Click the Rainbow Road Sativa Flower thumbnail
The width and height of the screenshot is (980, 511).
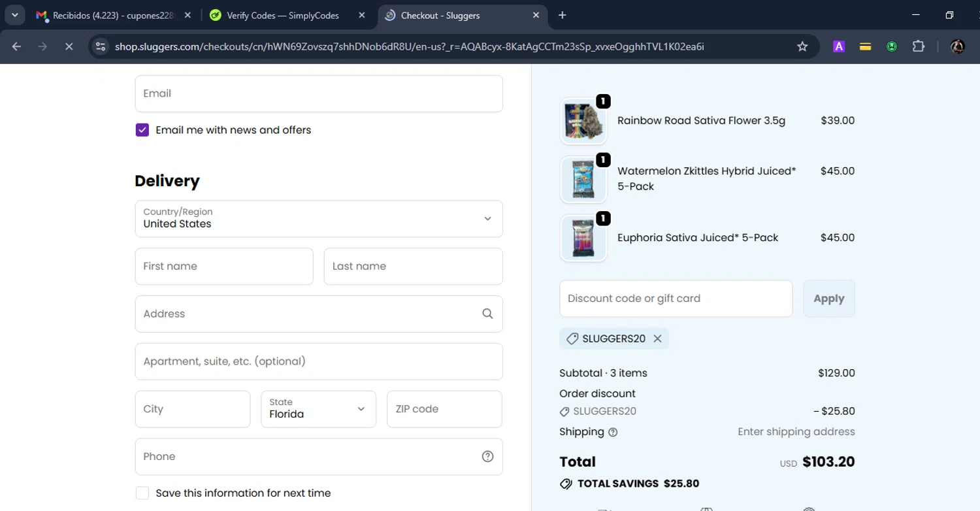(583, 121)
